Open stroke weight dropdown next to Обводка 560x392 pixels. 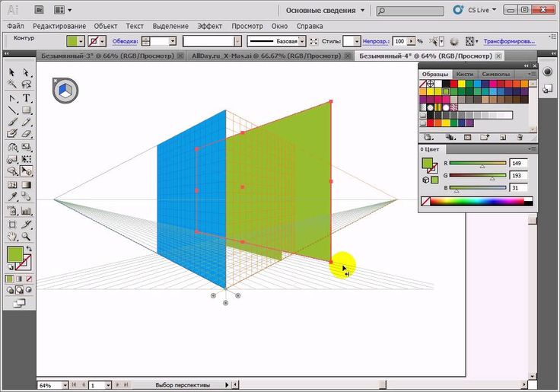(173, 41)
